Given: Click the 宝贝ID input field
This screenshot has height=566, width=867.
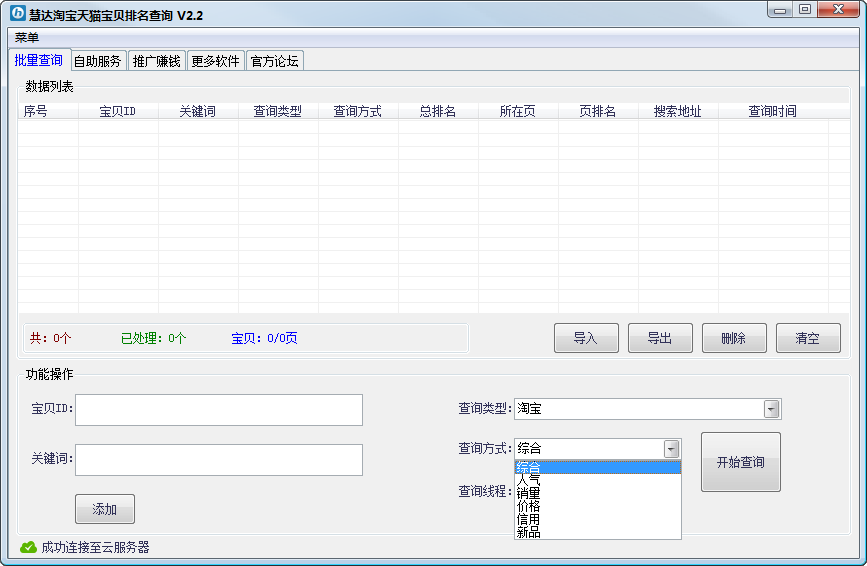Looking at the screenshot, I should coord(219,410).
